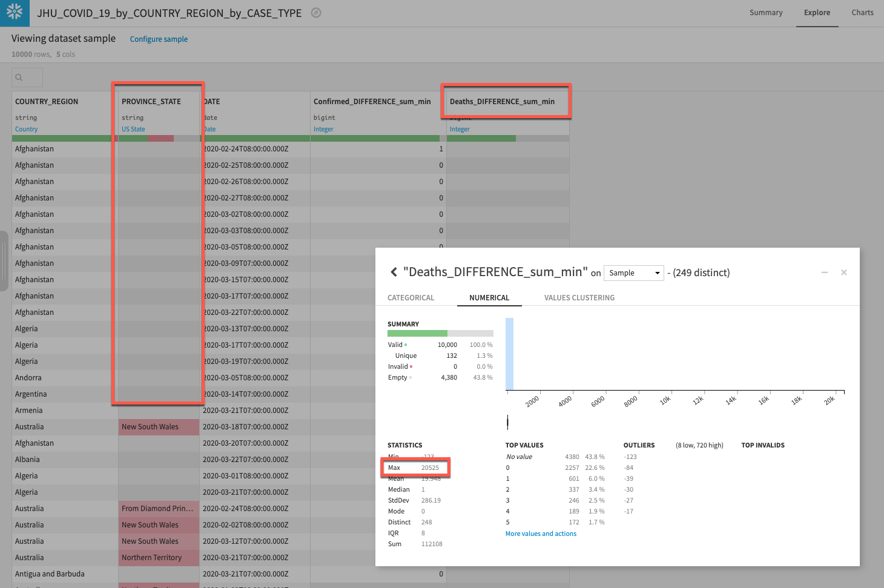Select the CATEGORICAL tab in the popup
This screenshot has width=884, height=588.
[411, 298]
